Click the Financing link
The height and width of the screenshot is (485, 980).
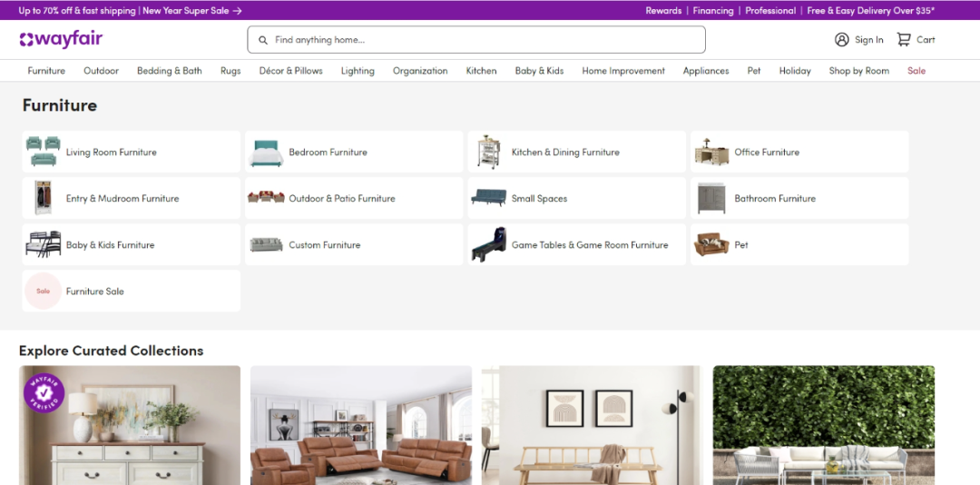[713, 11]
